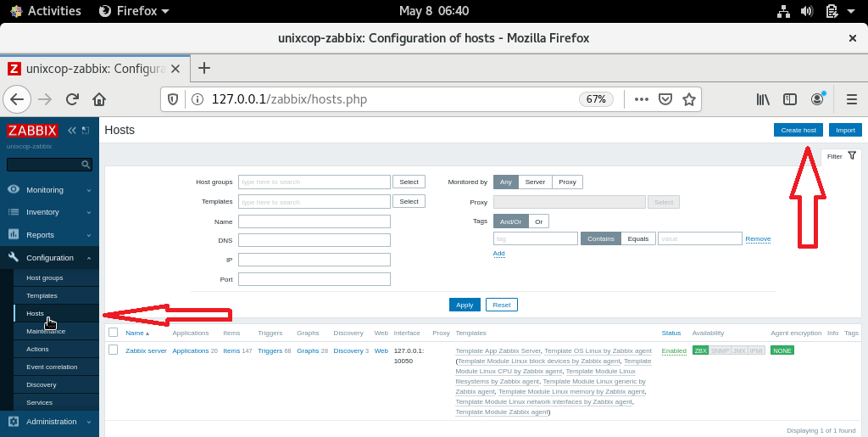Screen dimensions: 868x437
Task: Expand Reports menu section
Action: (x=50, y=235)
